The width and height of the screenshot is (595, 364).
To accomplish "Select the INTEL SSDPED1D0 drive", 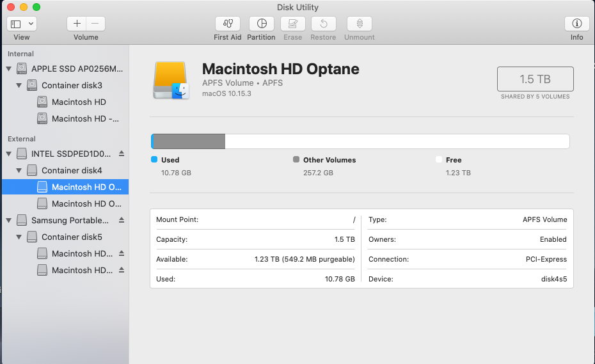I will click(65, 154).
